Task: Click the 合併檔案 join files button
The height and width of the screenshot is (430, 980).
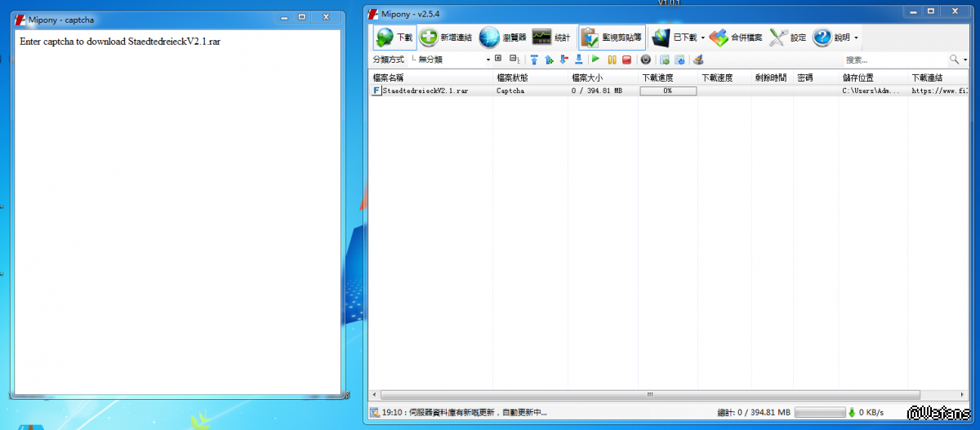Action: pos(736,38)
